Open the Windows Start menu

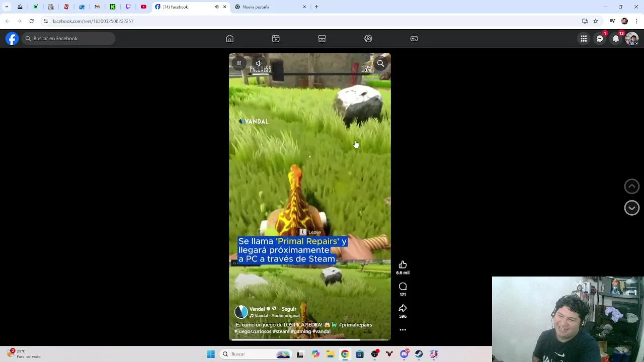[211, 354]
